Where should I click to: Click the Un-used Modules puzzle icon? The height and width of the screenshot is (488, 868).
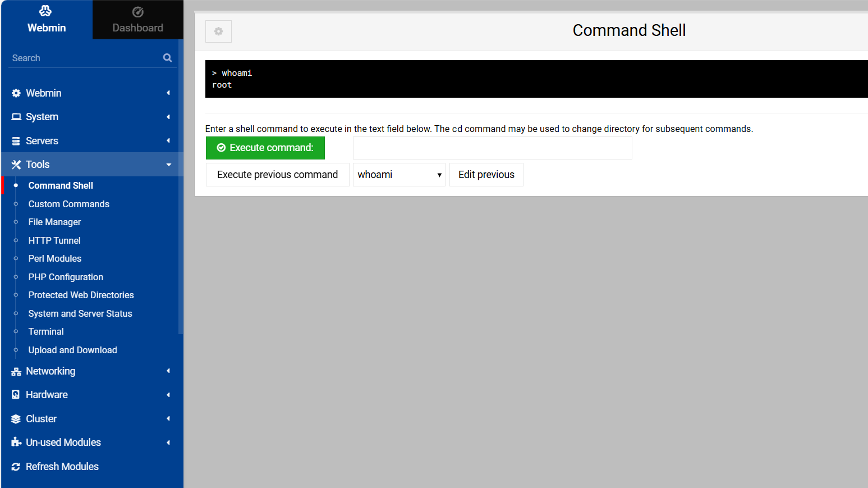pyautogui.click(x=16, y=443)
